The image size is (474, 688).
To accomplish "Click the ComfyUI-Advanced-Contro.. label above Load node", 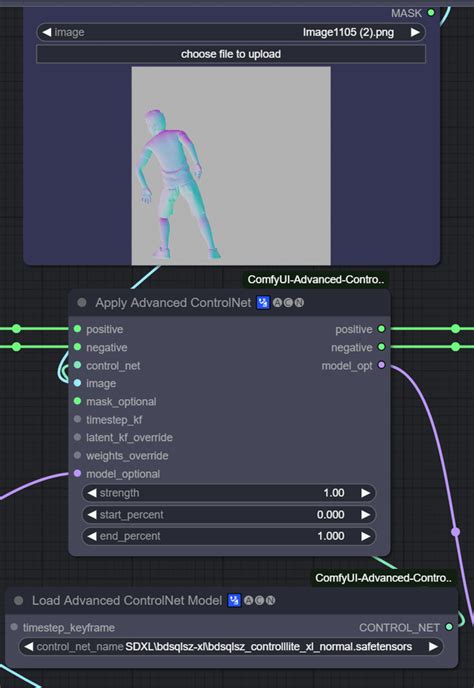I will (x=383, y=578).
